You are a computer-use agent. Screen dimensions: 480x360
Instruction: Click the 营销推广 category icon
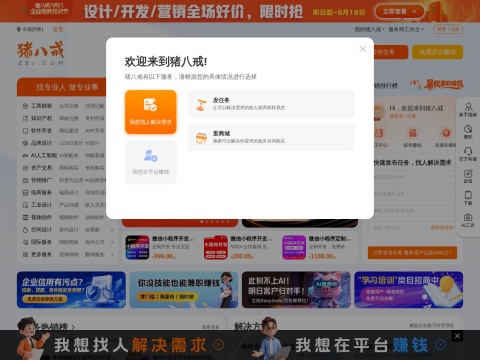(25, 180)
